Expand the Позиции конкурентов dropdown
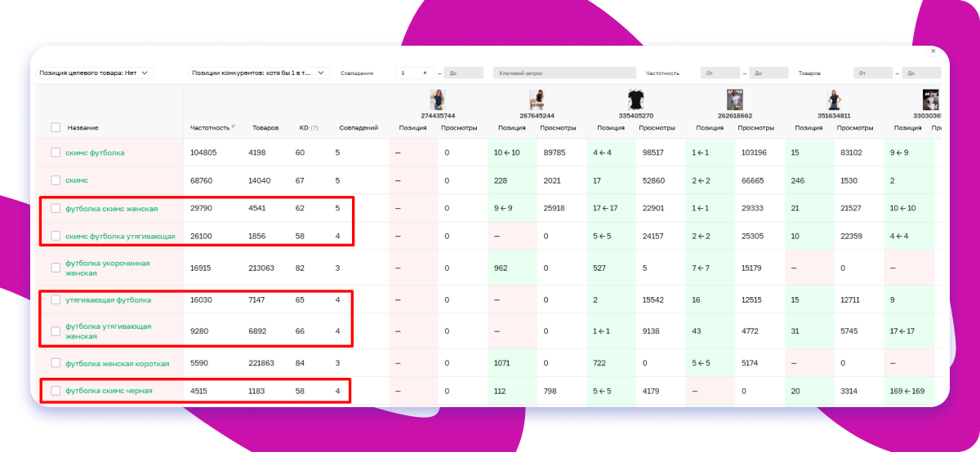Viewport: 980px width, 452px height. pyautogui.click(x=259, y=73)
